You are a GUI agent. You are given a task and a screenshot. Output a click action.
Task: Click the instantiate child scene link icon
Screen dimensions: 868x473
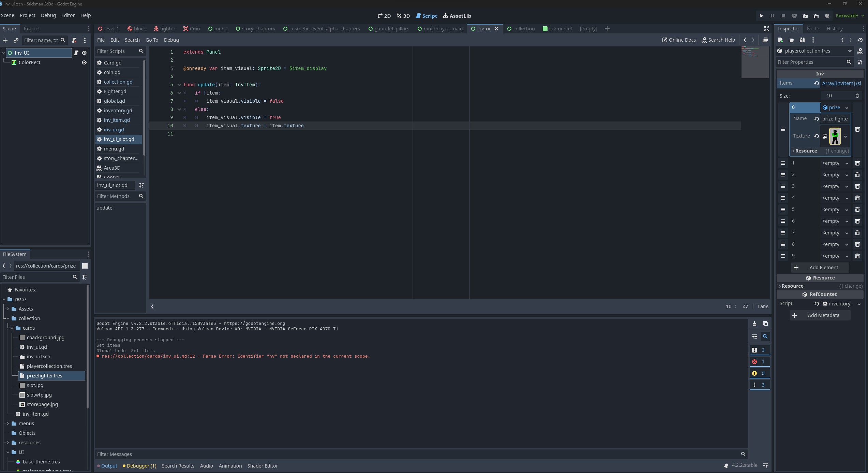click(16, 40)
